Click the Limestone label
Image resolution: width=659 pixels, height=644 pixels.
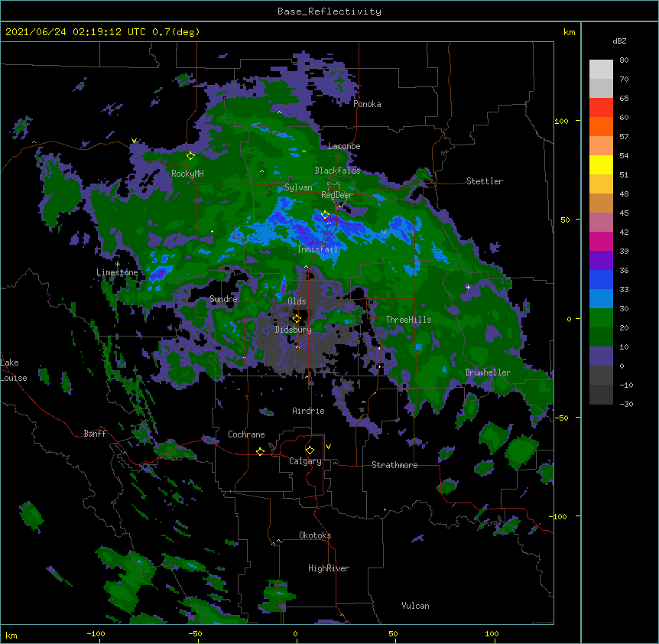[x=117, y=272]
